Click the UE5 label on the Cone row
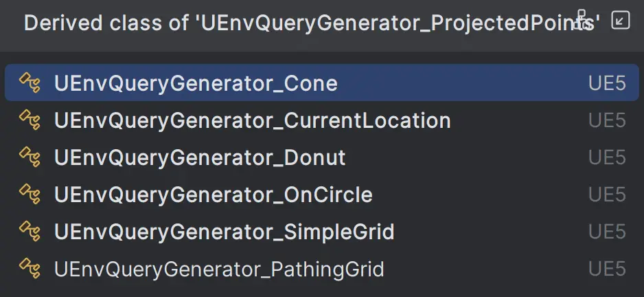 (x=607, y=84)
